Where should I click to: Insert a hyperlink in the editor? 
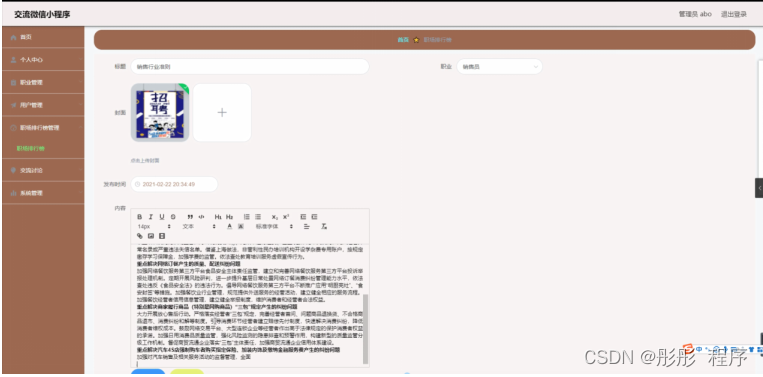pos(140,236)
